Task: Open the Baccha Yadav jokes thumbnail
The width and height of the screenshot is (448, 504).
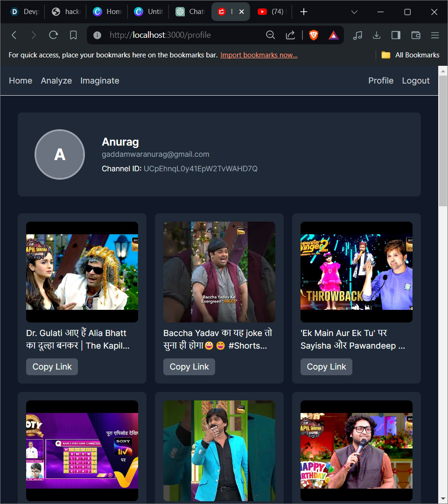Action: coord(219,272)
